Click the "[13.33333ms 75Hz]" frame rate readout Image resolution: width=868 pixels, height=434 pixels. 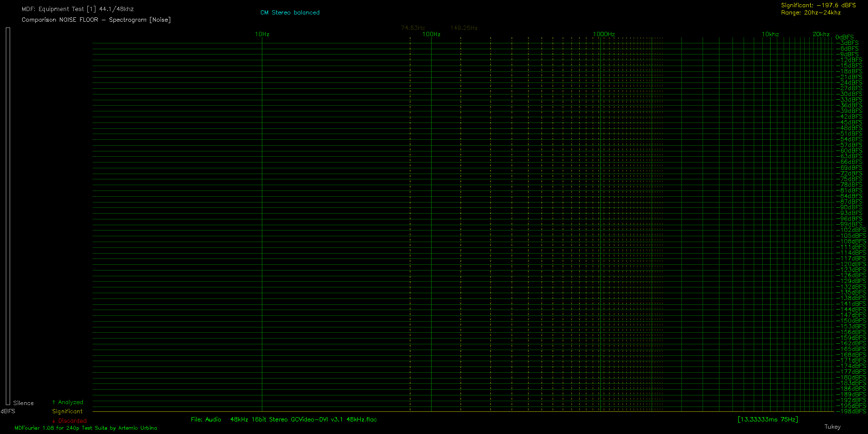click(768, 420)
